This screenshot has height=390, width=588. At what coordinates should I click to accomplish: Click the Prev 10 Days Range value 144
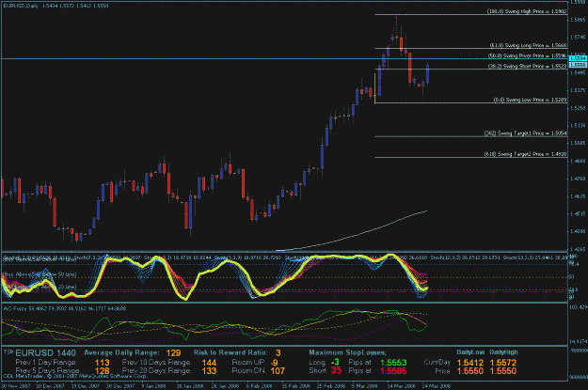209,362
